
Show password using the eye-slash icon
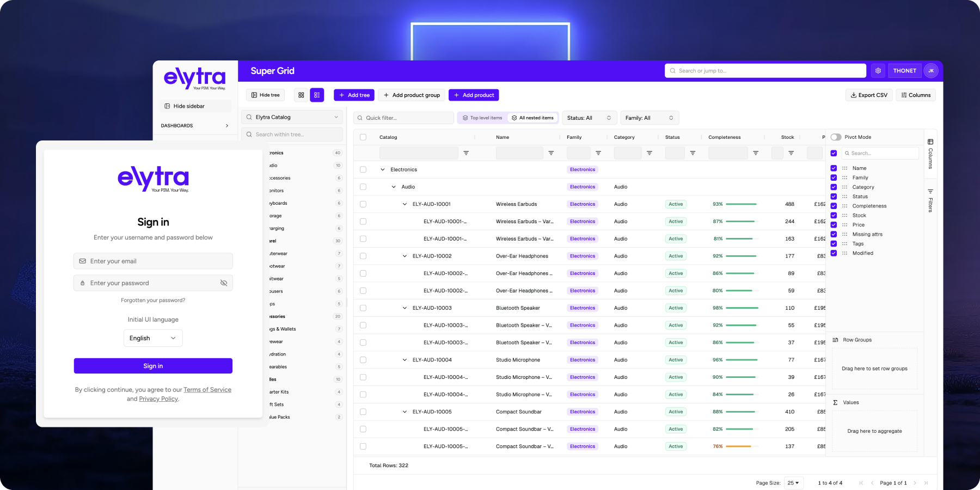[223, 283]
